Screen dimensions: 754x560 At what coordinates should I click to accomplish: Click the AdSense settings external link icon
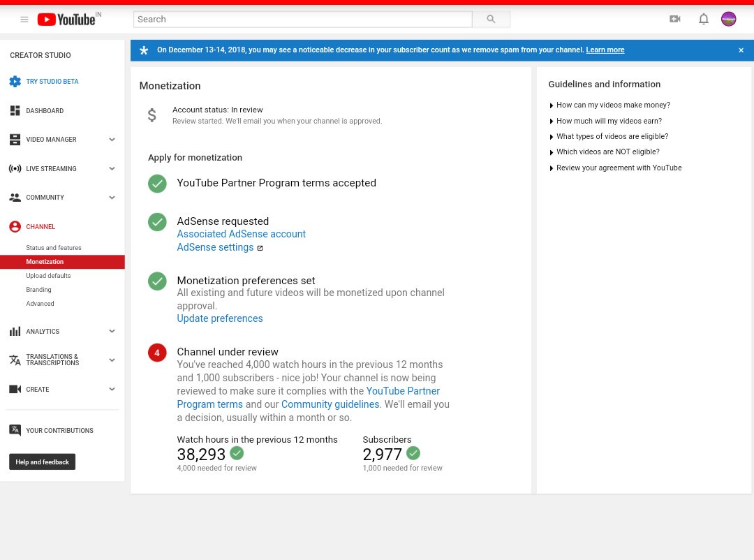coord(260,249)
